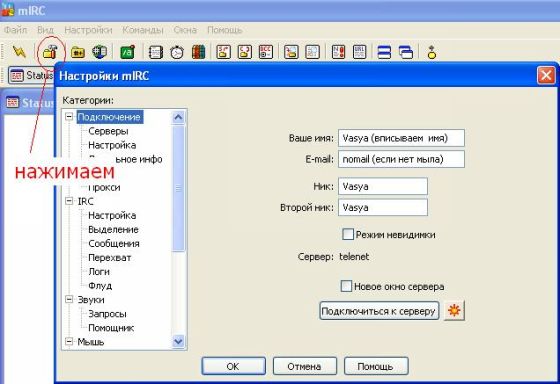This screenshot has height=384, width=560.
Task: Open mIRC Options hammer icon
Action: pyautogui.click(x=50, y=52)
